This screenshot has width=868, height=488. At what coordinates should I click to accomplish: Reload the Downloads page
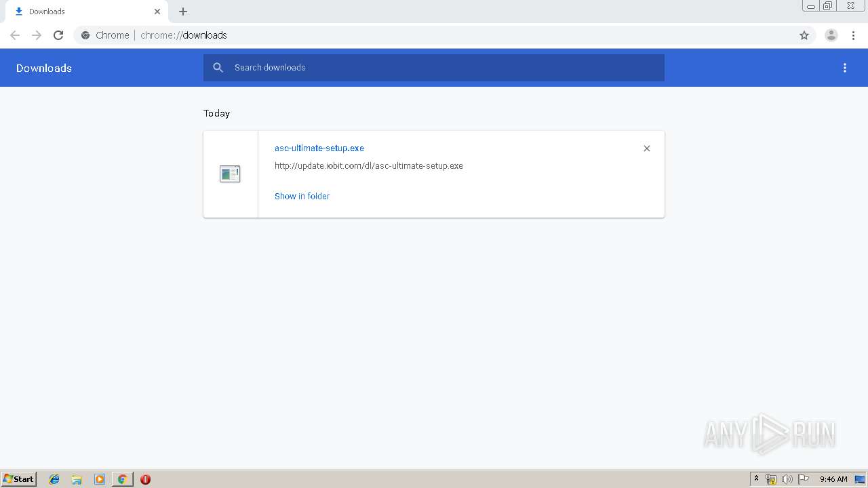click(58, 35)
